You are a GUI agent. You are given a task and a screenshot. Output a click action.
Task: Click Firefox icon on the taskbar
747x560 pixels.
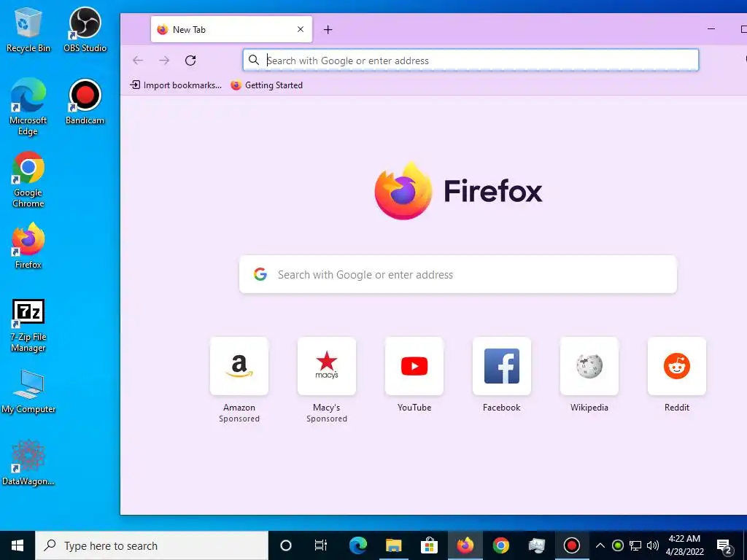pyautogui.click(x=465, y=545)
